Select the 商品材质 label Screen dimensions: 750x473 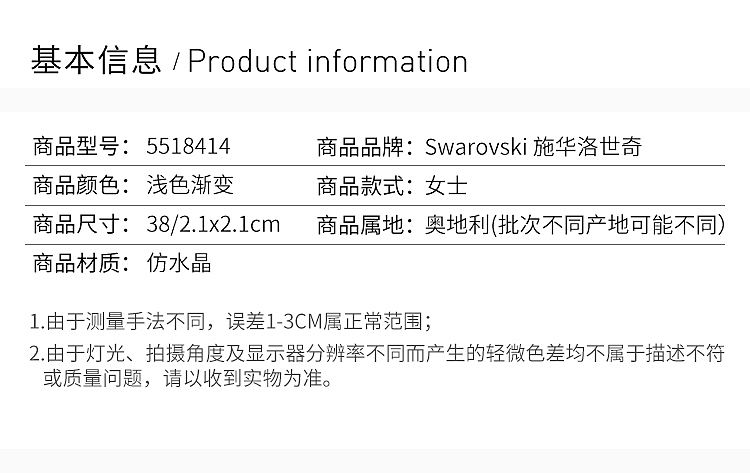click(x=75, y=264)
